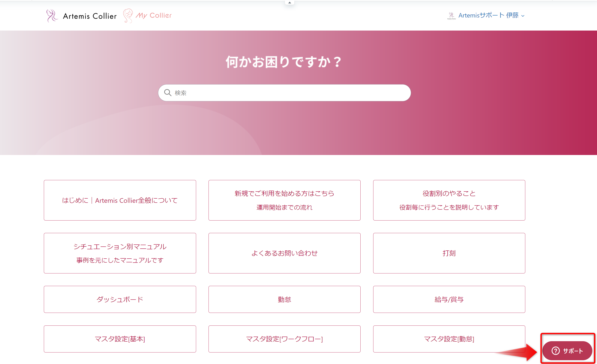Collapse top bar with up arrow

click(x=290, y=2)
